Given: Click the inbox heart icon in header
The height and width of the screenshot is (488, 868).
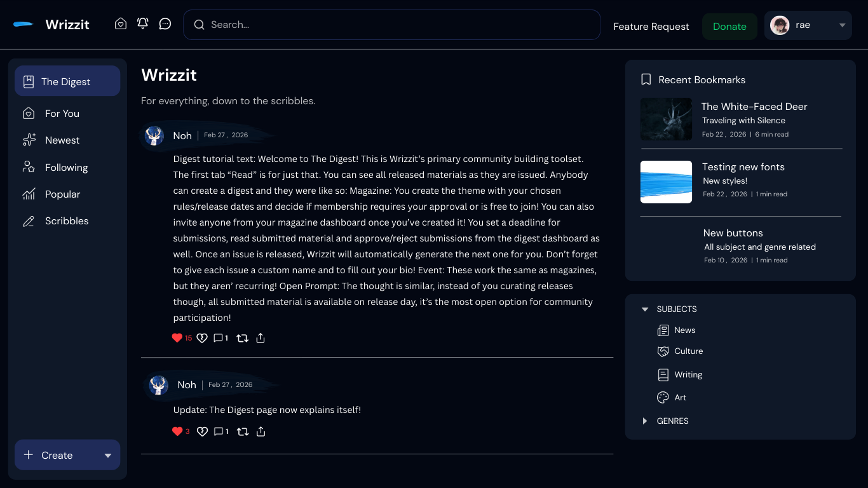Looking at the screenshot, I should [121, 24].
